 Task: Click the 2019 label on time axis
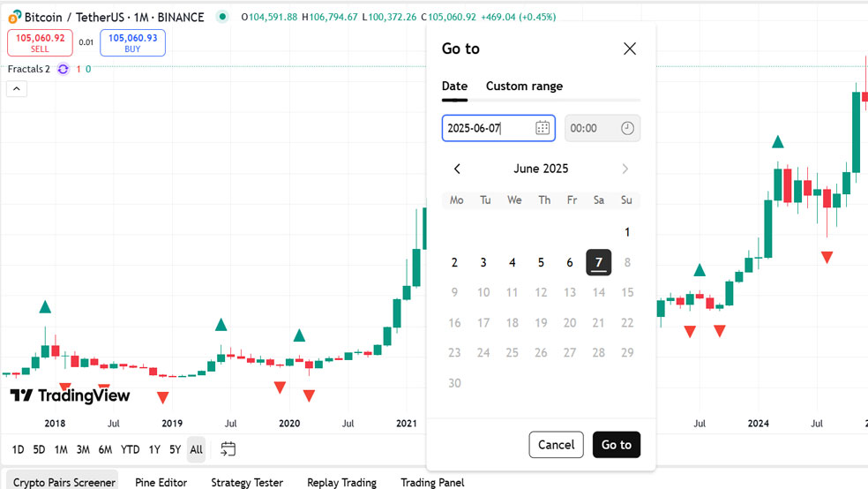172,424
